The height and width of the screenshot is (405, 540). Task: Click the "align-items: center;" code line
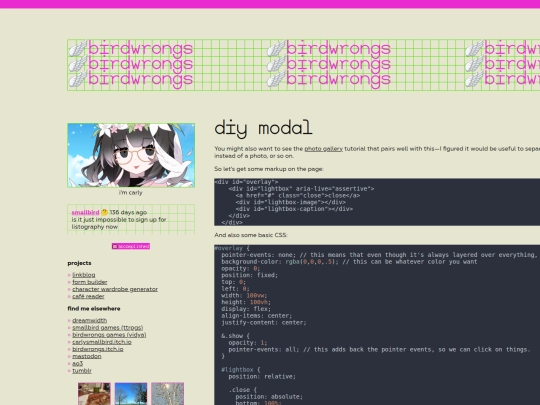pyautogui.click(x=257, y=316)
